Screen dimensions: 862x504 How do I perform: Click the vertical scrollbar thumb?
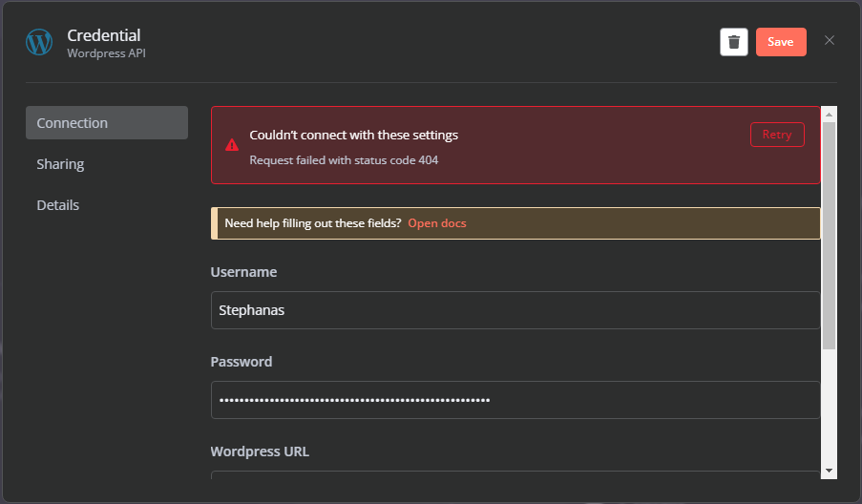(x=829, y=235)
